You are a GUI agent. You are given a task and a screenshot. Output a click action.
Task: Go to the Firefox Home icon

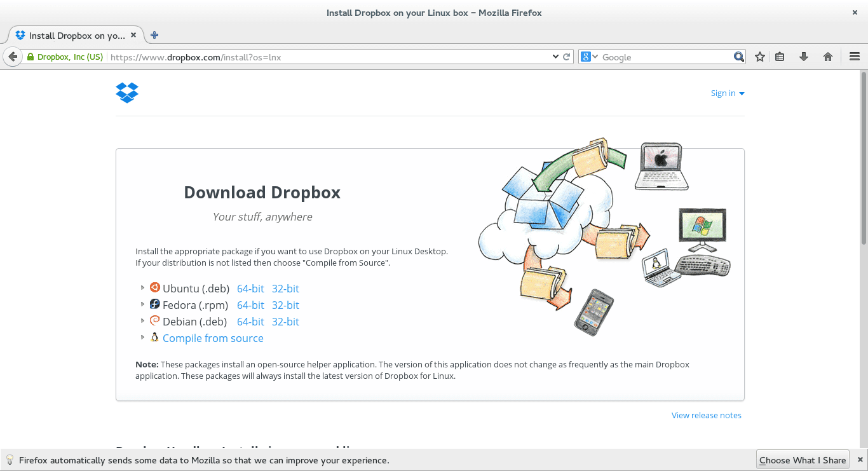tap(828, 57)
